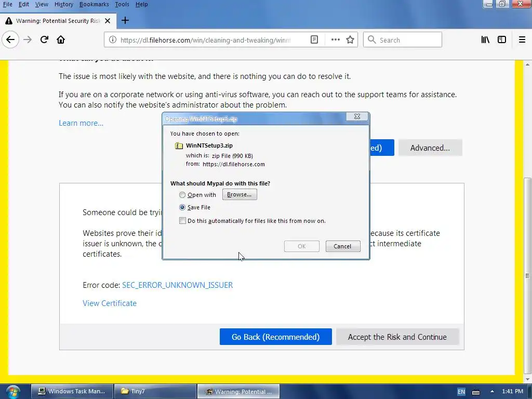The image size is (532, 399).
Task: Open the hamburger application menu
Action: (522, 39)
